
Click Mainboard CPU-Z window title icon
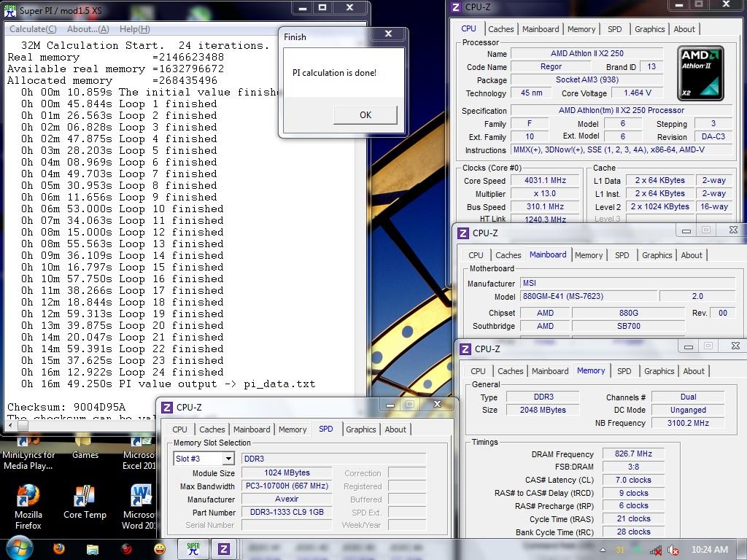click(x=462, y=233)
